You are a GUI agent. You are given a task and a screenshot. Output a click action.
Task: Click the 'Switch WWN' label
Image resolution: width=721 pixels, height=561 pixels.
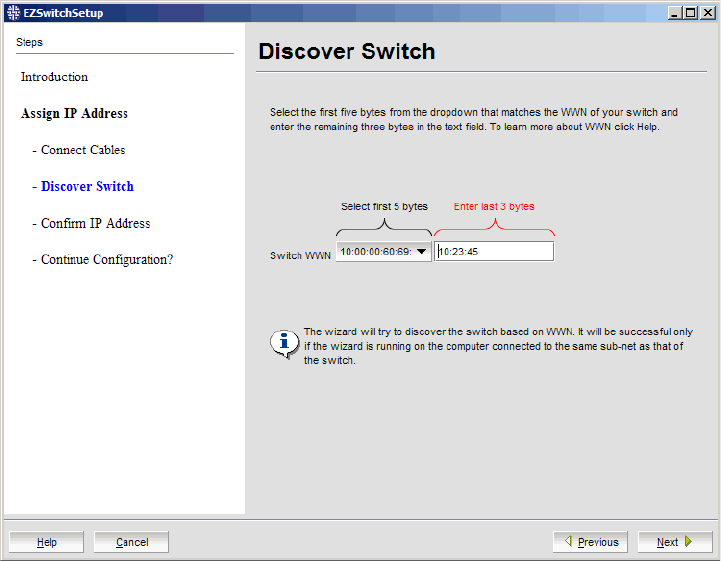pyautogui.click(x=300, y=256)
